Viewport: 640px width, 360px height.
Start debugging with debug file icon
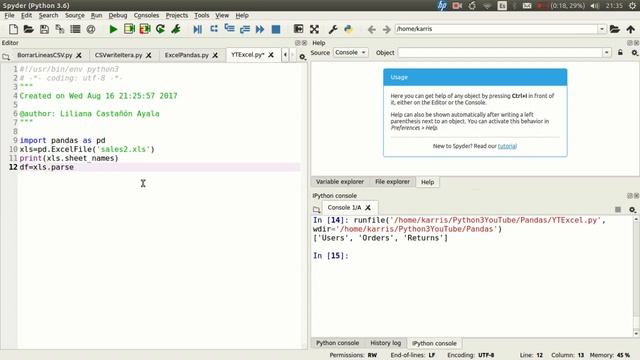click(198, 29)
